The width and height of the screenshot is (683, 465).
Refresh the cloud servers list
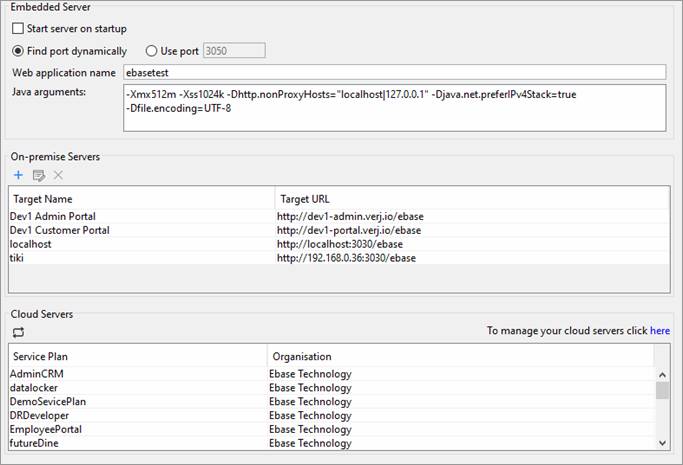[18, 333]
